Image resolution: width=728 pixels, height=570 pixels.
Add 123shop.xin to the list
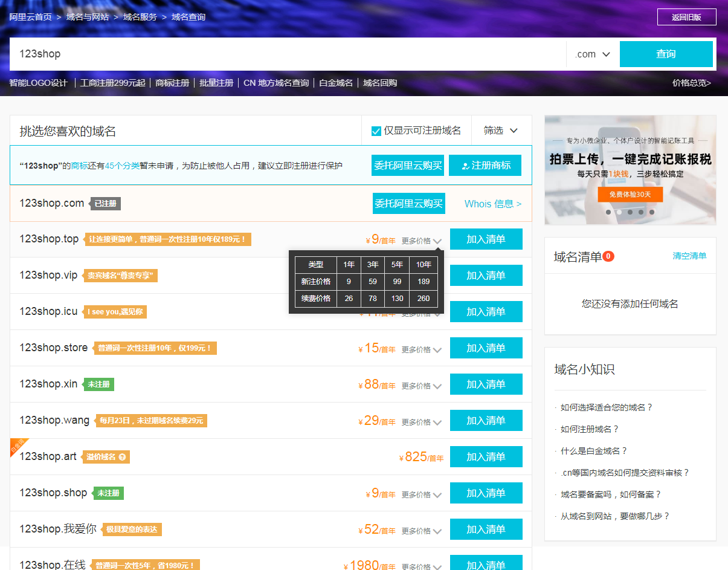click(x=486, y=384)
